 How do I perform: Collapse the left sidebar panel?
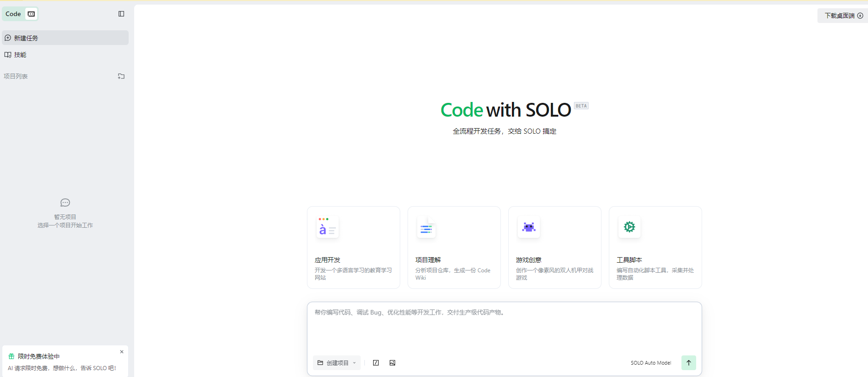pos(121,14)
